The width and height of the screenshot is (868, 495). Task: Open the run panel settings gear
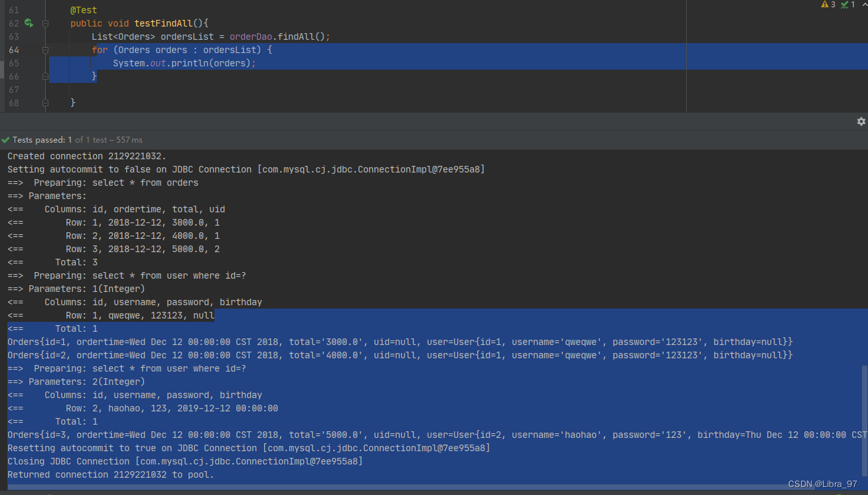861,121
